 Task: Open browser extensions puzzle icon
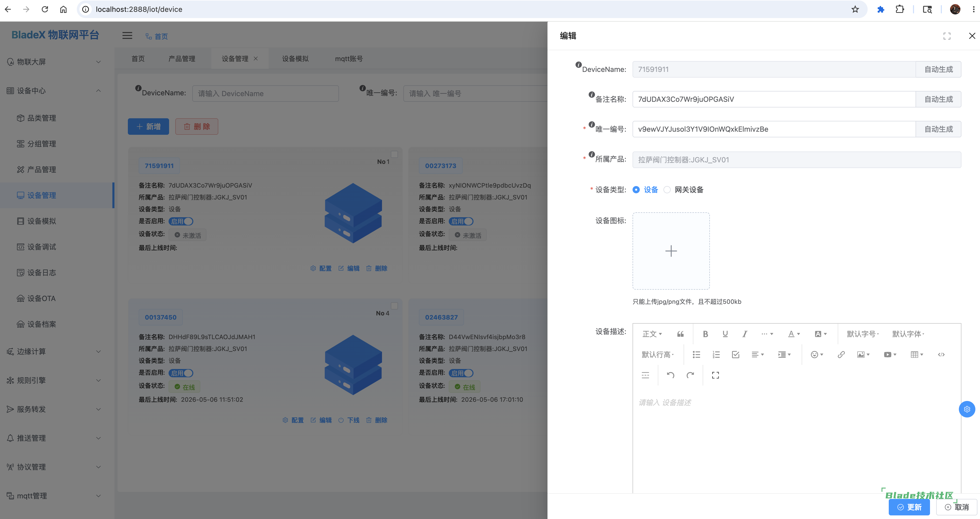pos(900,9)
